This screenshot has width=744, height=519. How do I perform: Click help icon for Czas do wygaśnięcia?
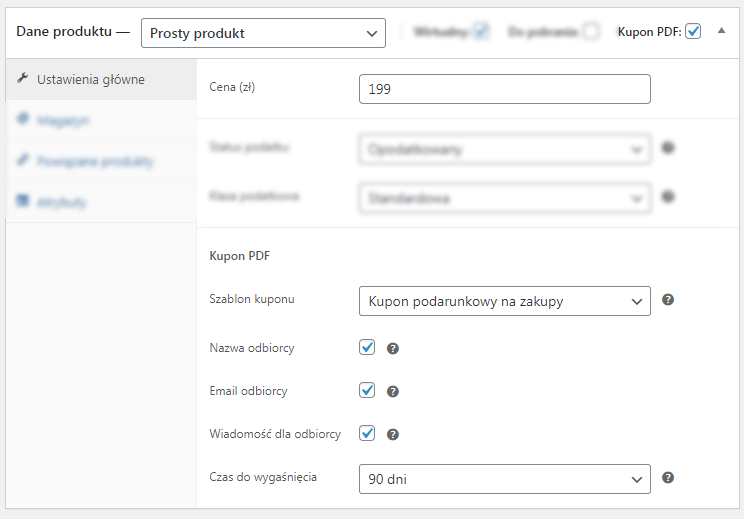pos(668,478)
